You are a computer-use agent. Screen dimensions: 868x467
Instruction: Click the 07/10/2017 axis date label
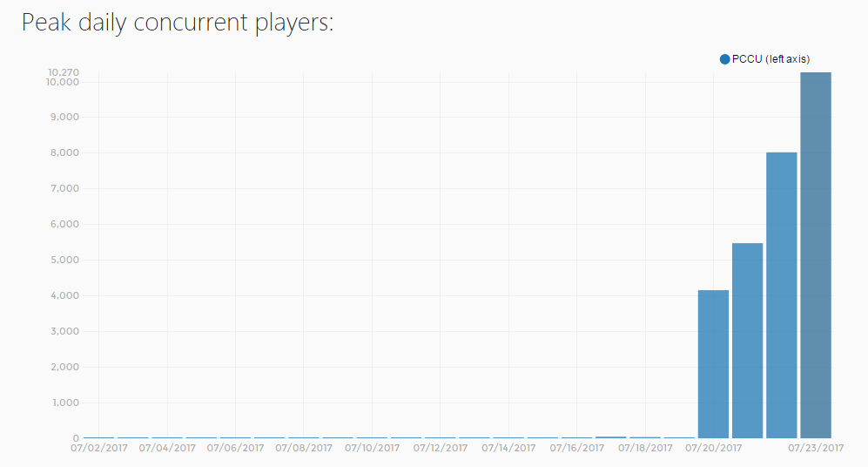coord(372,448)
